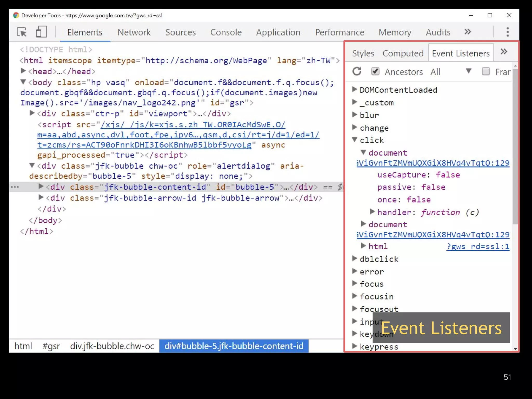The image size is (532, 399).
Task: Expand the change event group
Action: pyautogui.click(x=355, y=127)
